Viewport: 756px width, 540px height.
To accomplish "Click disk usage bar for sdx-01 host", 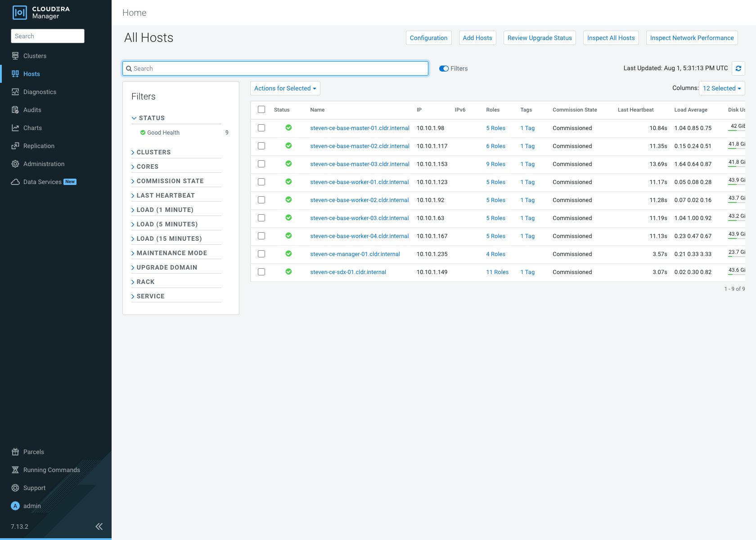I will click(737, 274).
